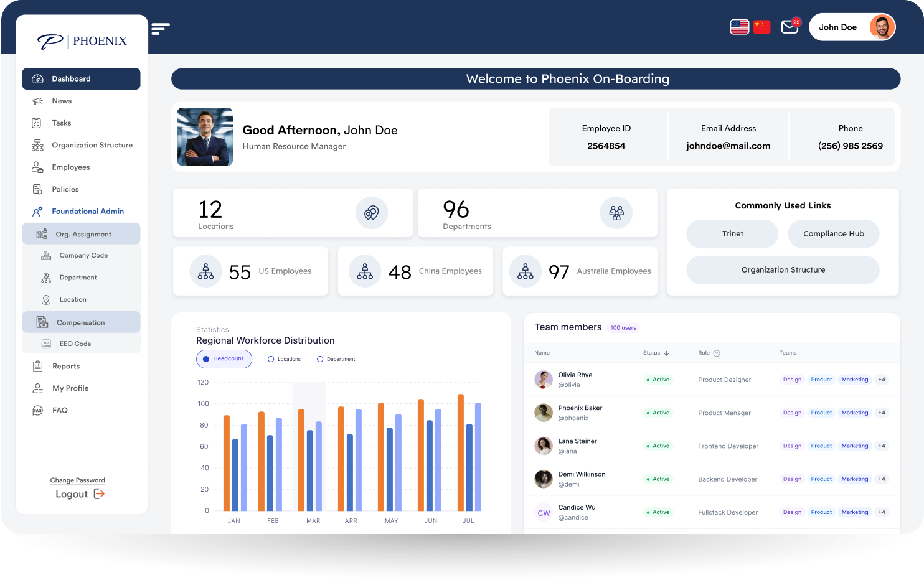Switch language using the Chinese flag icon

coord(761,27)
